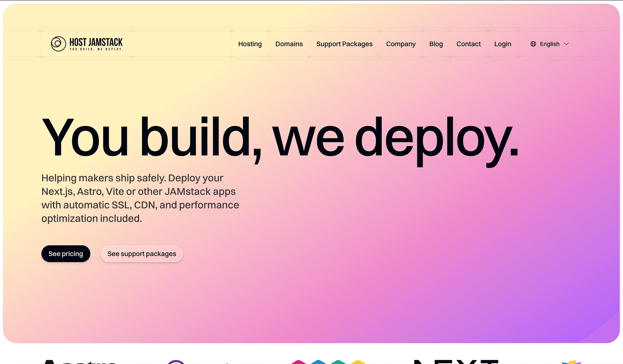Click the colorful hexagons logo at bottom
This screenshot has height=364, width=623.
(328, 362)
